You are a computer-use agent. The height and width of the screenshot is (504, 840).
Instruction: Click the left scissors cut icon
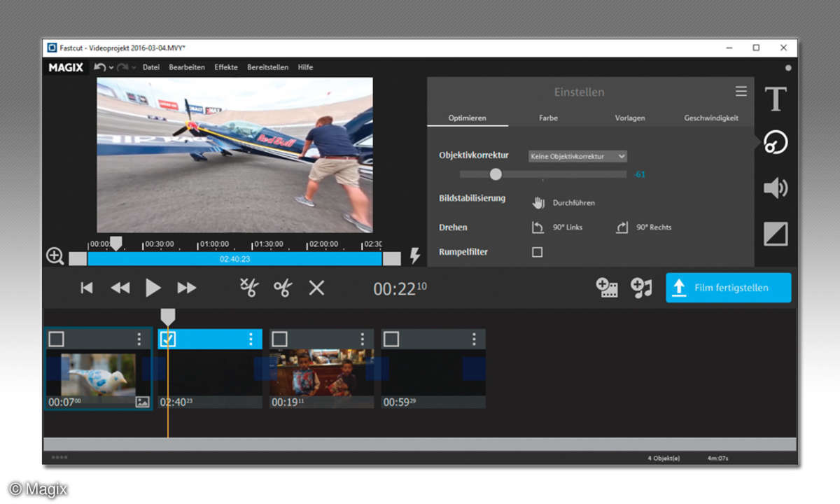(x=249, y=288)
